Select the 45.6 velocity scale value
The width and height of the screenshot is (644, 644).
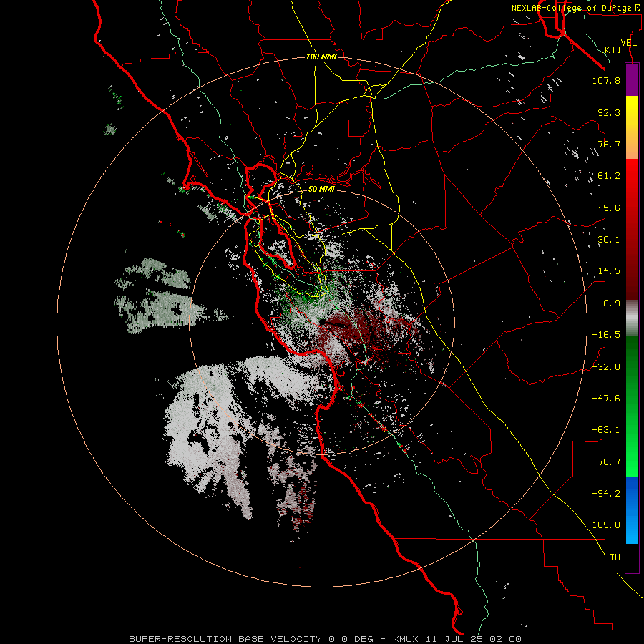click(x=609, y=208)
